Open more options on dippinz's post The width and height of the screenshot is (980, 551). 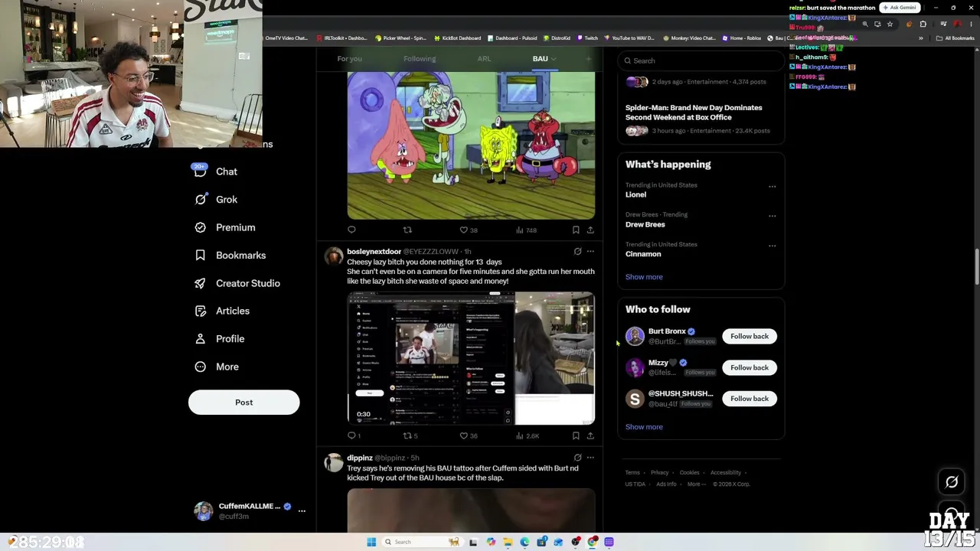pyautogui.click(x=590, y=458)
